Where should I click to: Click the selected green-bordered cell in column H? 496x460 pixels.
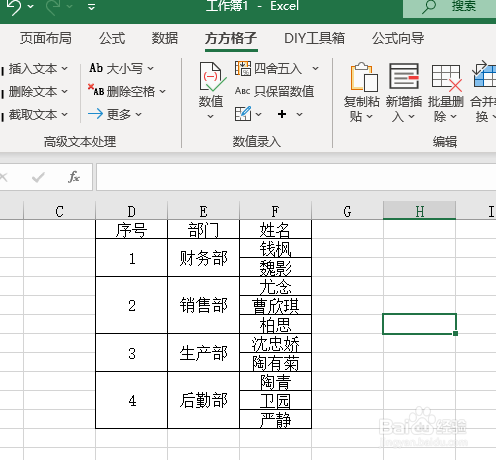coord(419,324)
